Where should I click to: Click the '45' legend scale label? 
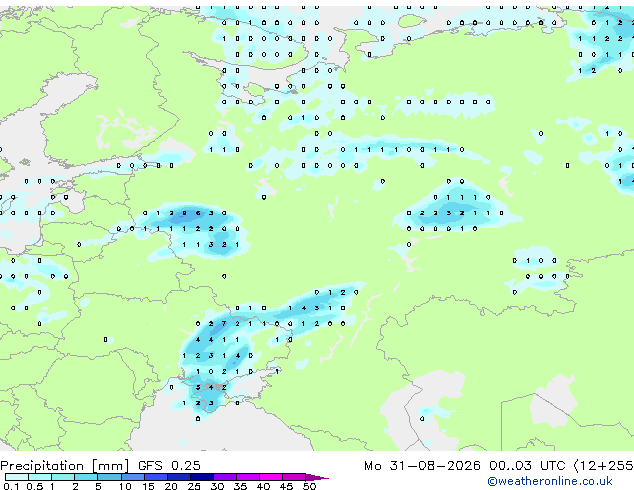[x=286, y=486]
